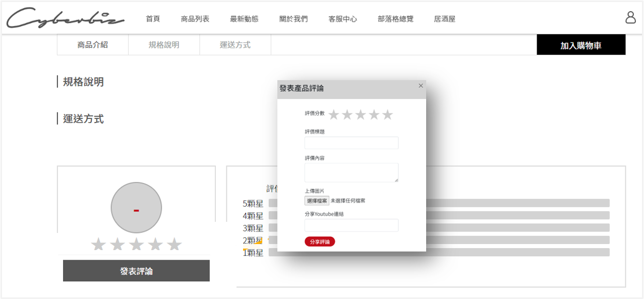Rate two stars in the review dialog
The width and height of the screenshot is (644, 299).
click(x=347, y=115)
